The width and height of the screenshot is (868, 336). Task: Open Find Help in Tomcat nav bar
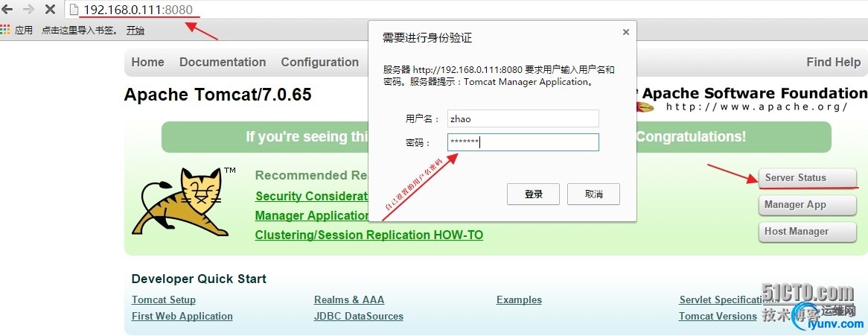(x=833, y=62)
